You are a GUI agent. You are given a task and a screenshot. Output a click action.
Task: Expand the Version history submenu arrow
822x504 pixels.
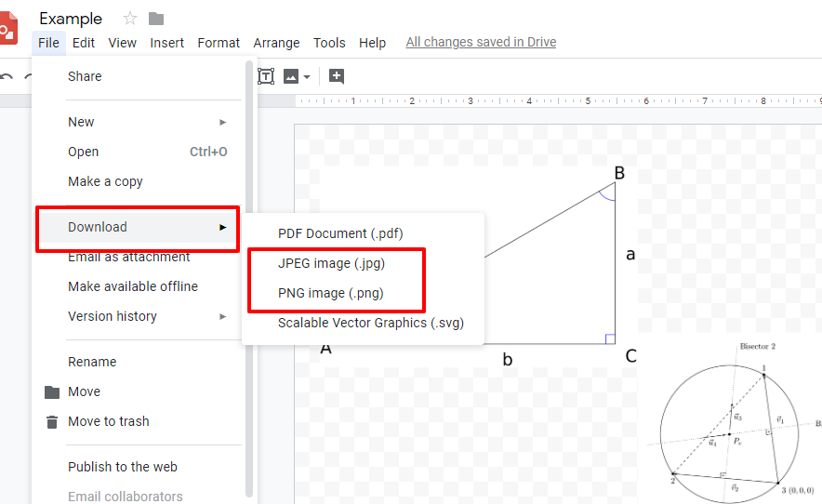[x=223, y=317]
